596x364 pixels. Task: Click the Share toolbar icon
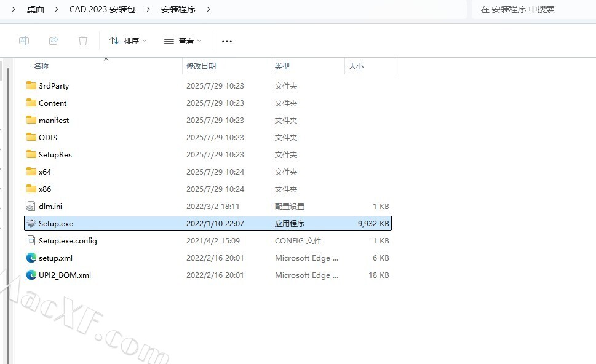[x=54, y=41]
